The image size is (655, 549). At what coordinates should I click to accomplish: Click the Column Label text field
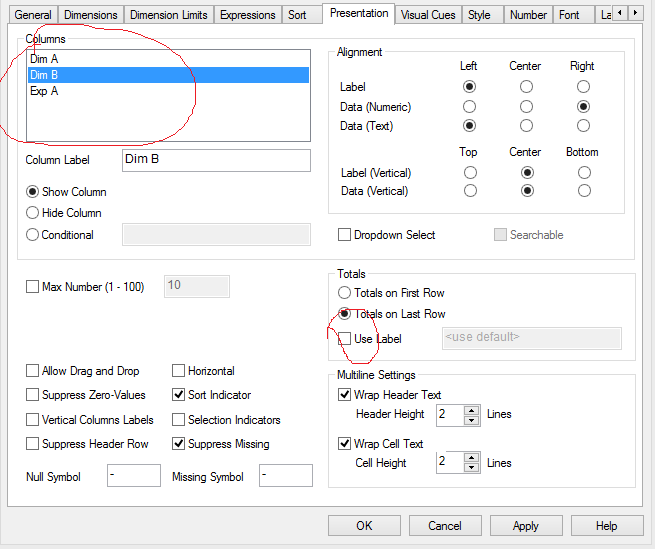(215, 160)
